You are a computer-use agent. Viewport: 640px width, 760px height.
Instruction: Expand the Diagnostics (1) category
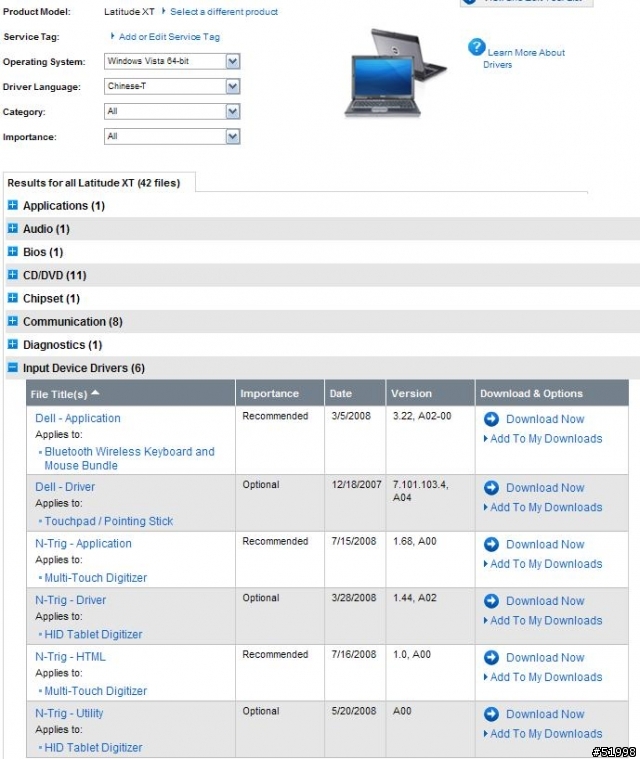13,345
